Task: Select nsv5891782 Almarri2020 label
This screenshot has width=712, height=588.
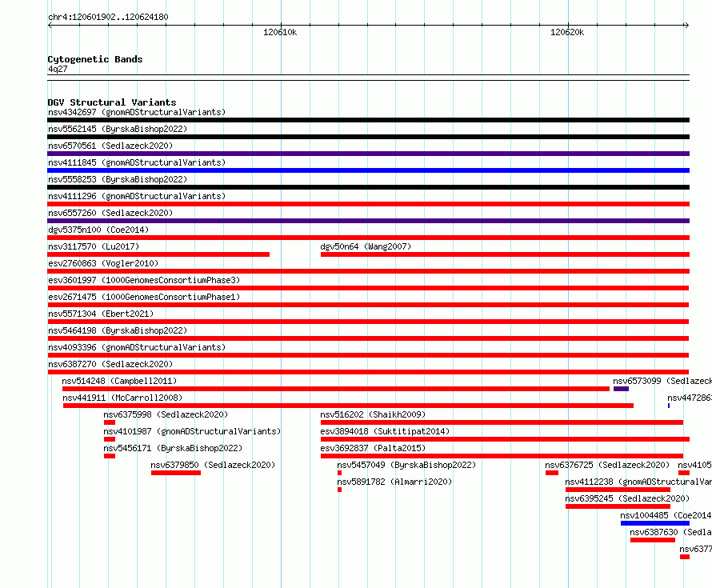Action: (x=394, y=482)
